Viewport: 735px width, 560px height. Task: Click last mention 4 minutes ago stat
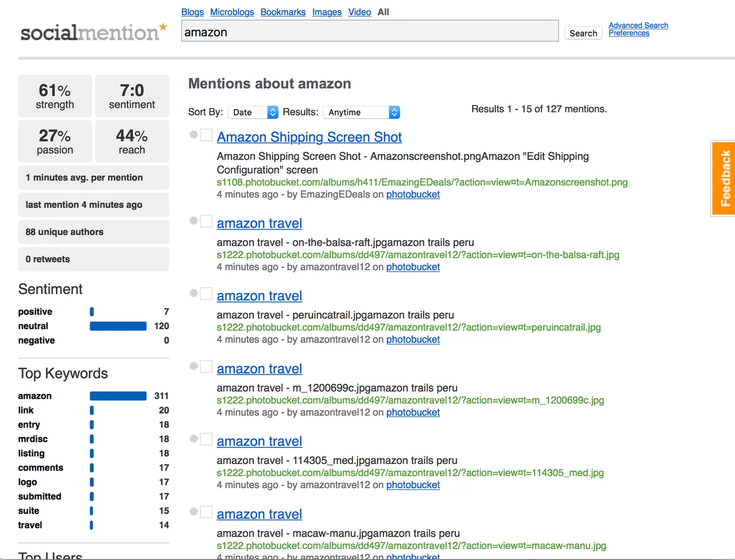tap(94, 204)
